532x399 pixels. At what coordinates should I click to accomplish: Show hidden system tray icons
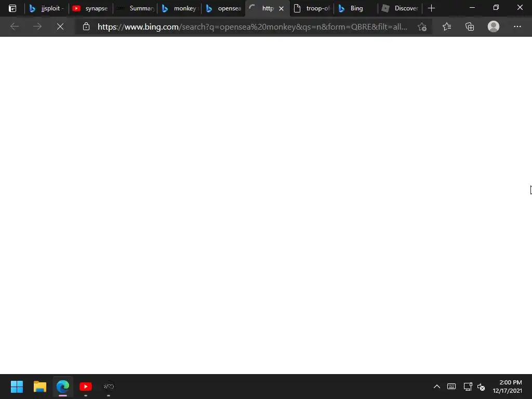436,387
